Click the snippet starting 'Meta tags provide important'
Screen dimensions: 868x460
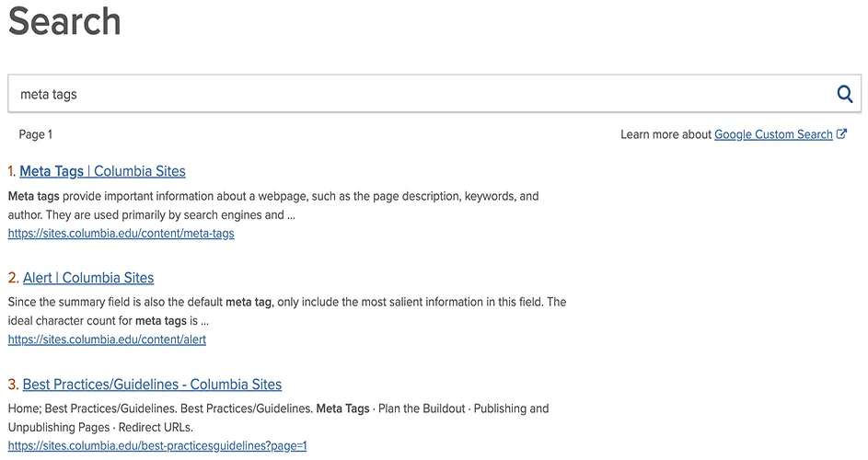(273, 205)
